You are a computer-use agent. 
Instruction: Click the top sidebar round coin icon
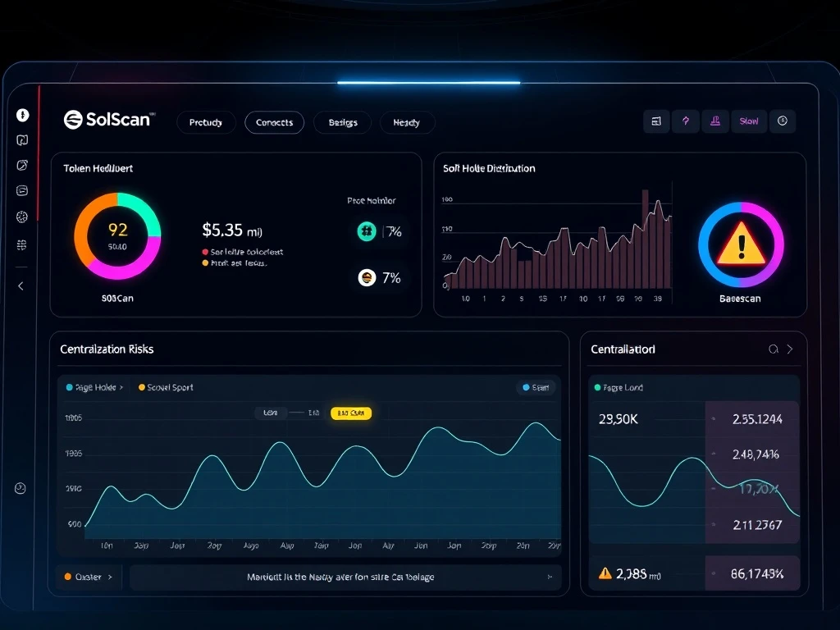pyautogui.click(x=22, y=115)
